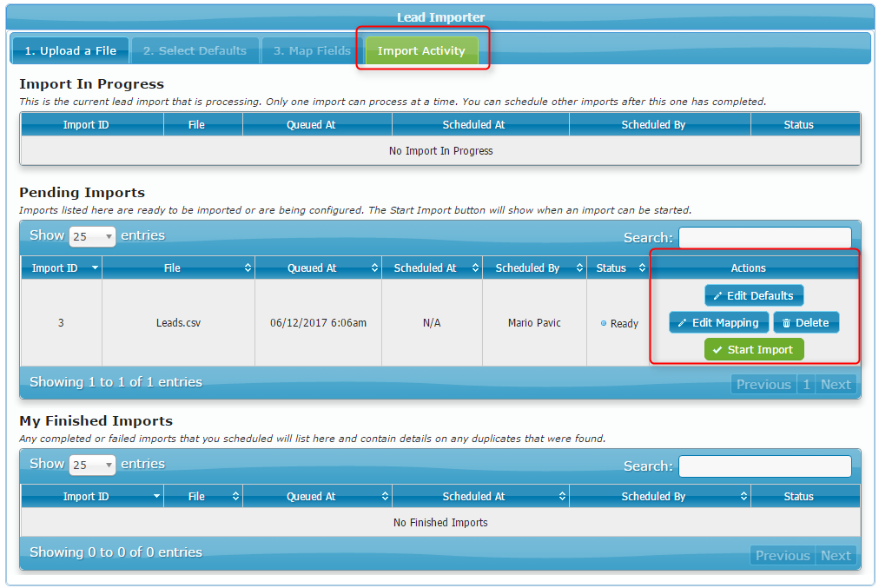Image resolution: width=879 pixels, height=588 pixels.
Task: Sort Pending Imports by Import ID
Action: click(x=62, y=268)
